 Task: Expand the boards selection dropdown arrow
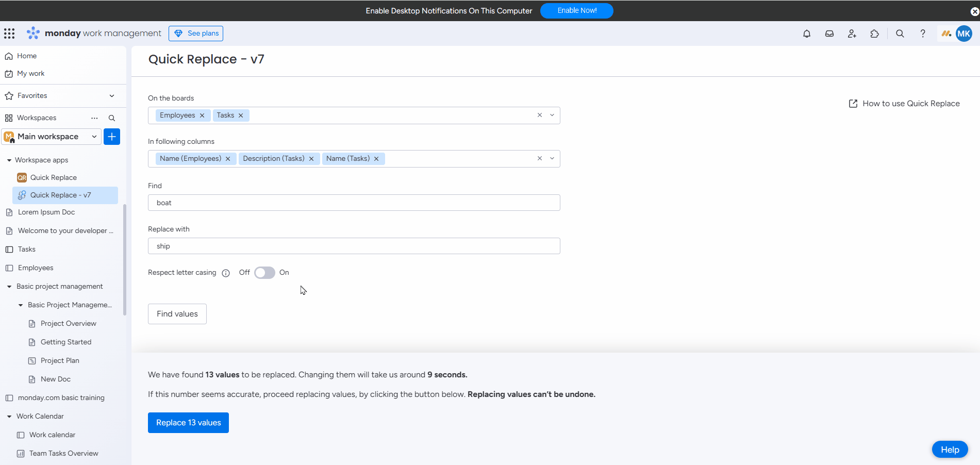pyautogui.click(x=552, y=115)
